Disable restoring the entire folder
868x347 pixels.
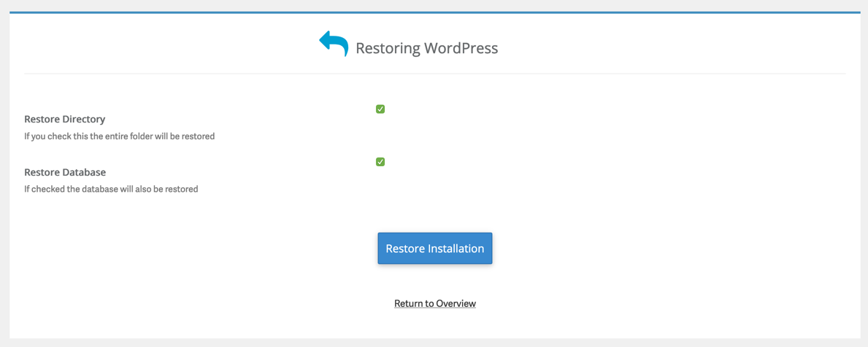click(x=380, y=109)
